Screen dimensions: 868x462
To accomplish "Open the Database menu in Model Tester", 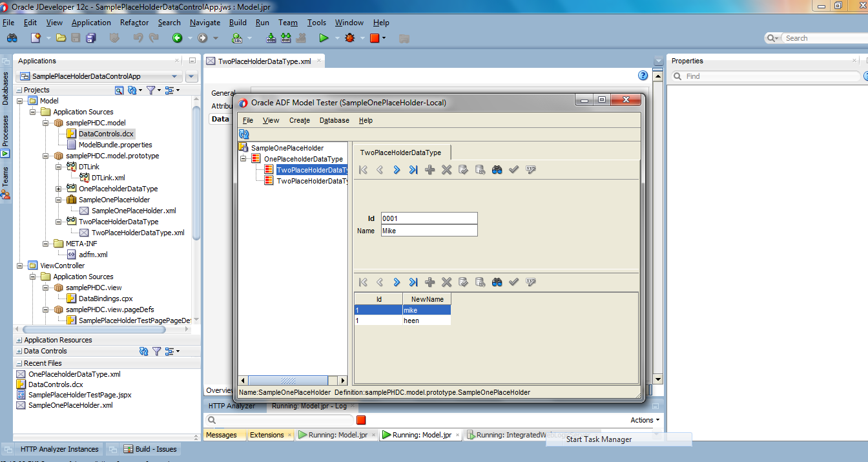I will [335, 120].
